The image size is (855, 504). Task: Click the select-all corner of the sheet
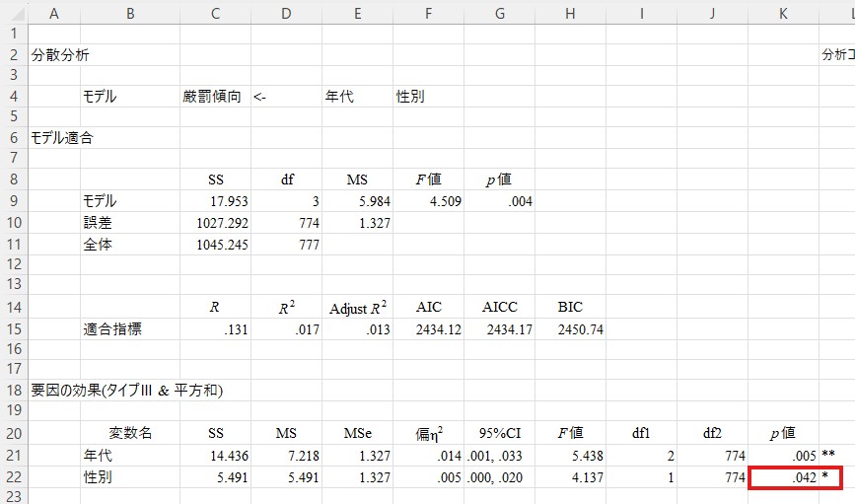[14, 12]
